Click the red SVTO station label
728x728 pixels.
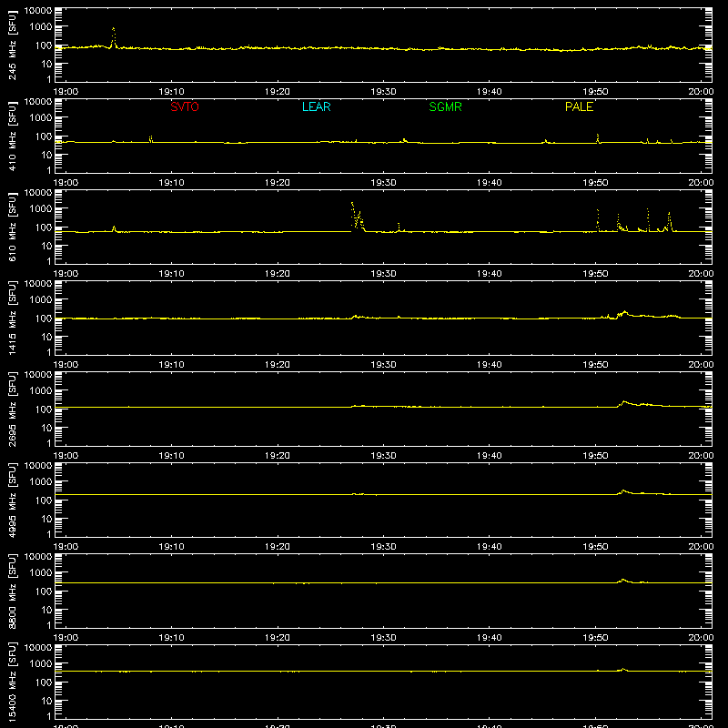click(x=185, y=106)
